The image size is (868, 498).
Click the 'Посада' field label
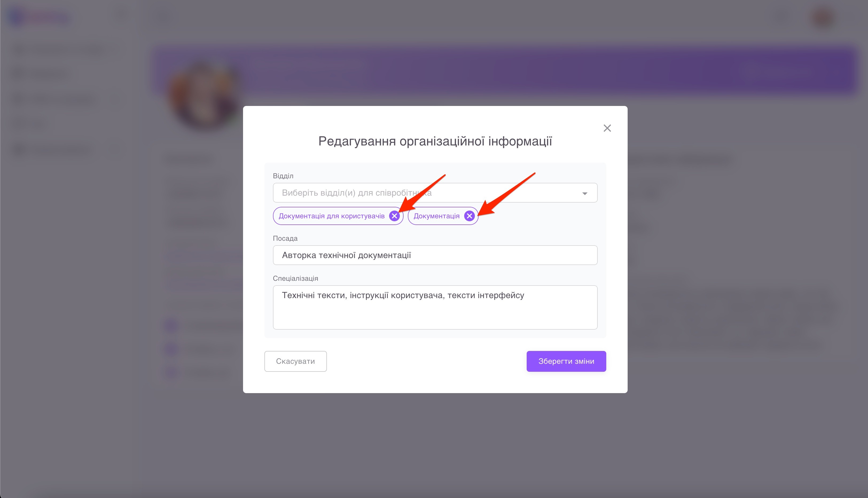click(285, 238)
